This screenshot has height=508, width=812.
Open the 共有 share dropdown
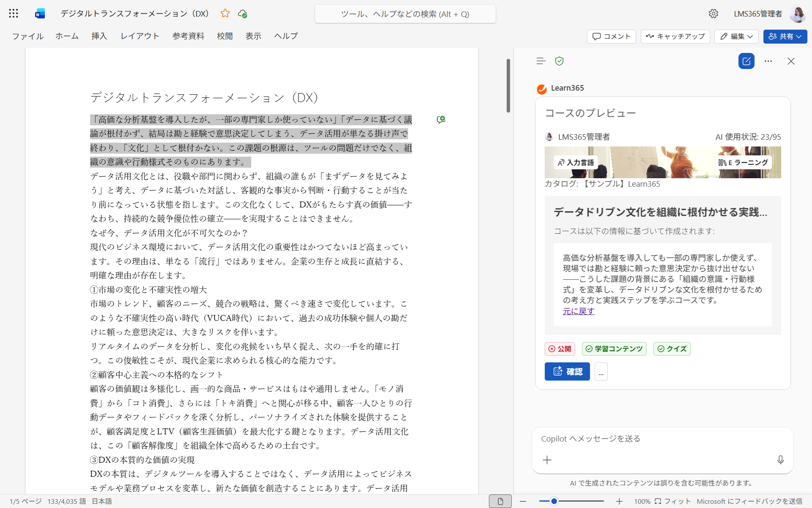click(x=785, y=36)
